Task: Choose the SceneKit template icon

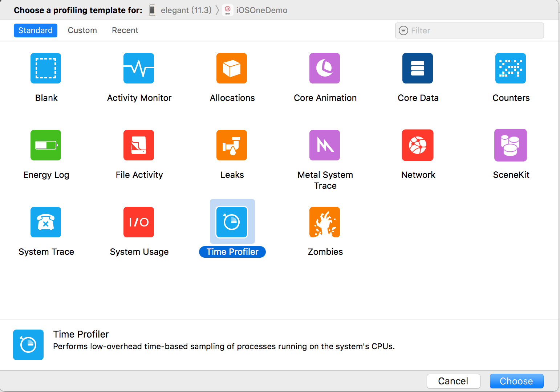Action: 511,145
